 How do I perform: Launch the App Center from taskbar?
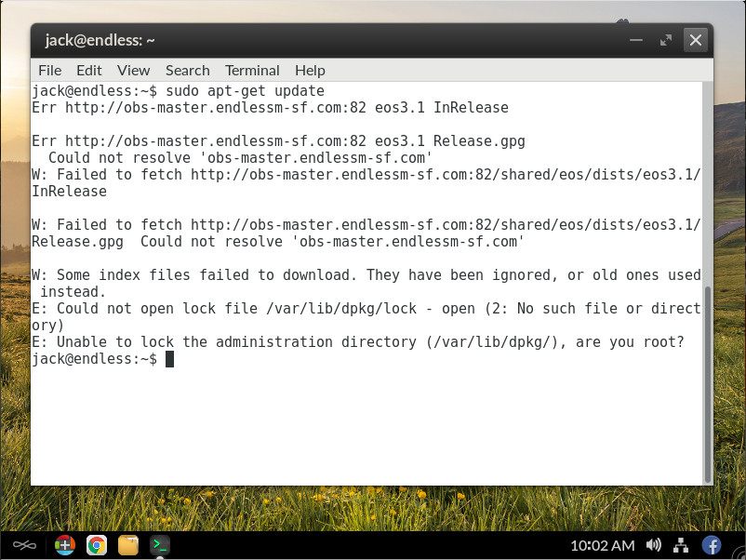(x=64, y=545)
